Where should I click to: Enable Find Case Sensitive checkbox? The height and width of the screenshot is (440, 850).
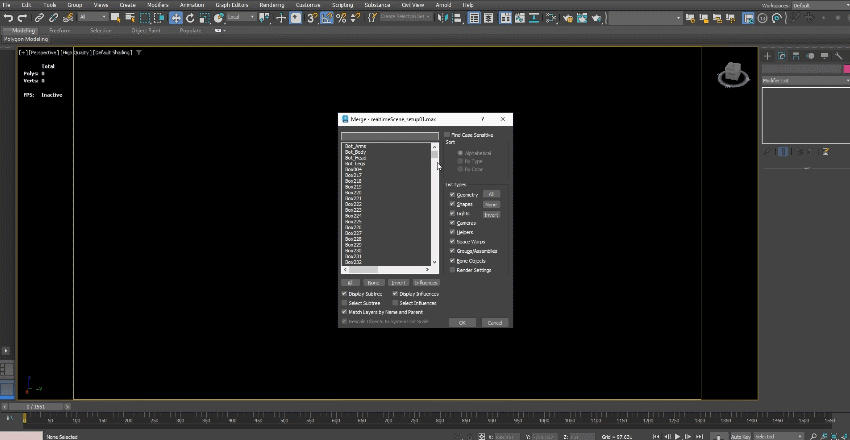pyautogui.click(x=448, y=134)
